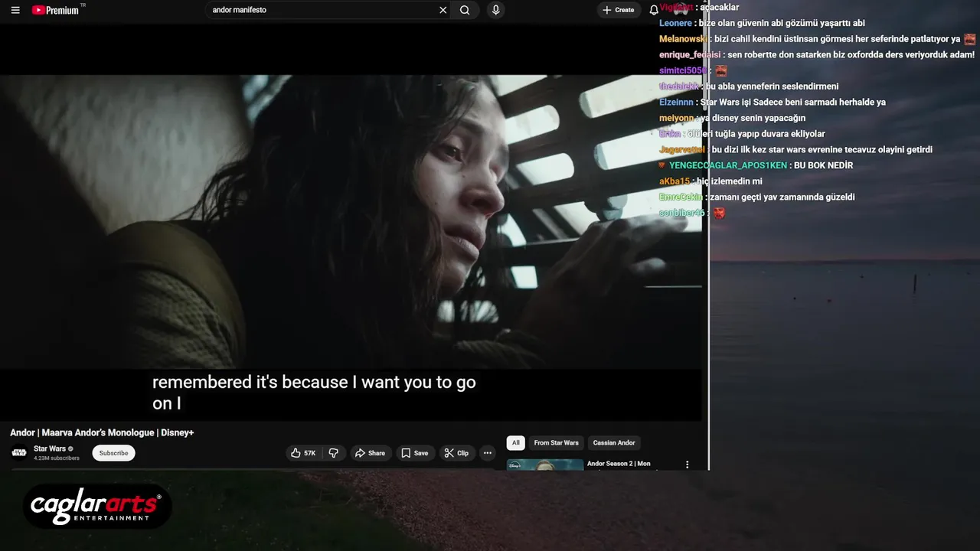
Task: Click chat username 'Leonere'
Action: point(676,23)
